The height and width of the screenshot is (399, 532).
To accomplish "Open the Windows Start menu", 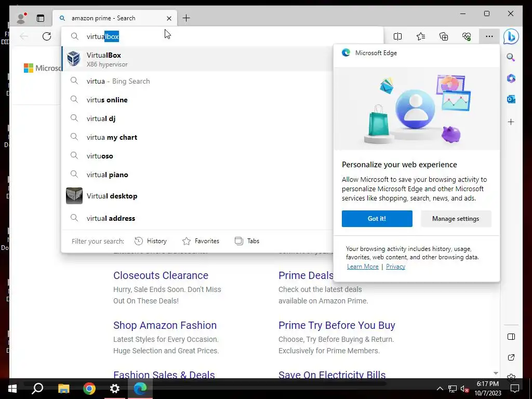I will click(12, 389).
